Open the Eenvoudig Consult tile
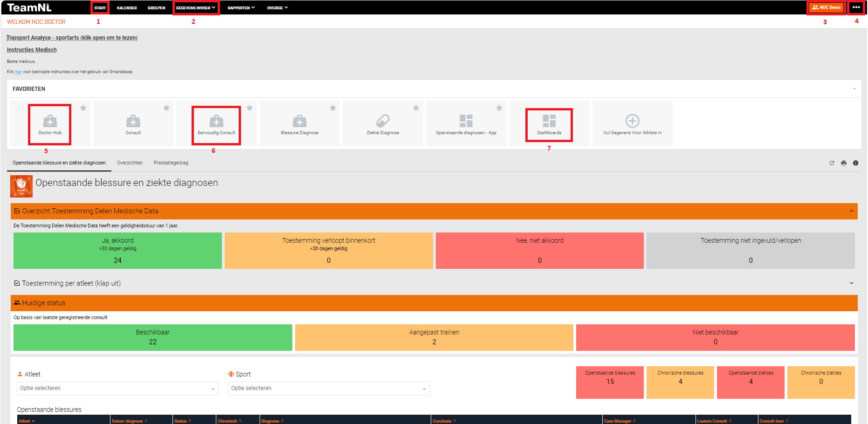 coord(216,122)
